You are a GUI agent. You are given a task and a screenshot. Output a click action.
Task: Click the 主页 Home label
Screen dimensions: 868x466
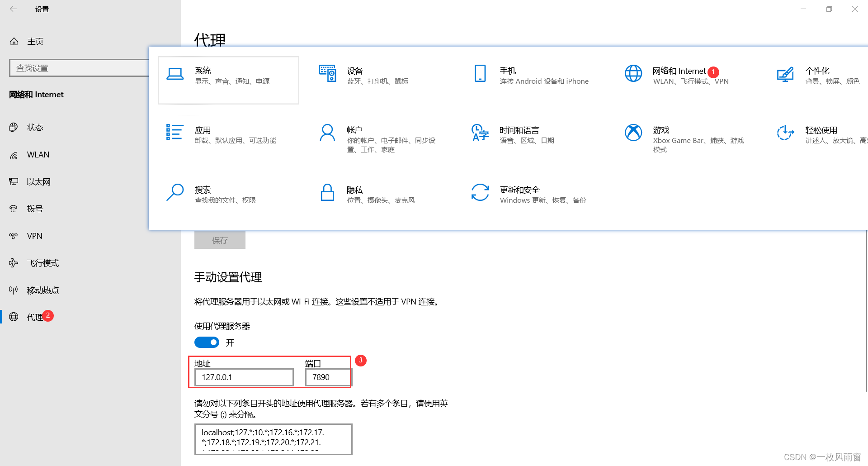coord(35,42)
